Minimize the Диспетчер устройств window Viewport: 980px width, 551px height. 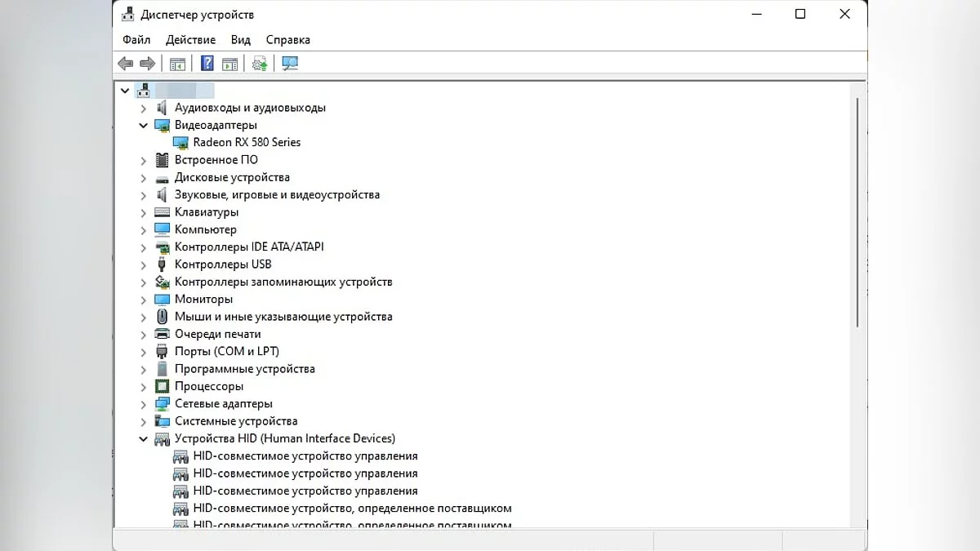point(755,15)
